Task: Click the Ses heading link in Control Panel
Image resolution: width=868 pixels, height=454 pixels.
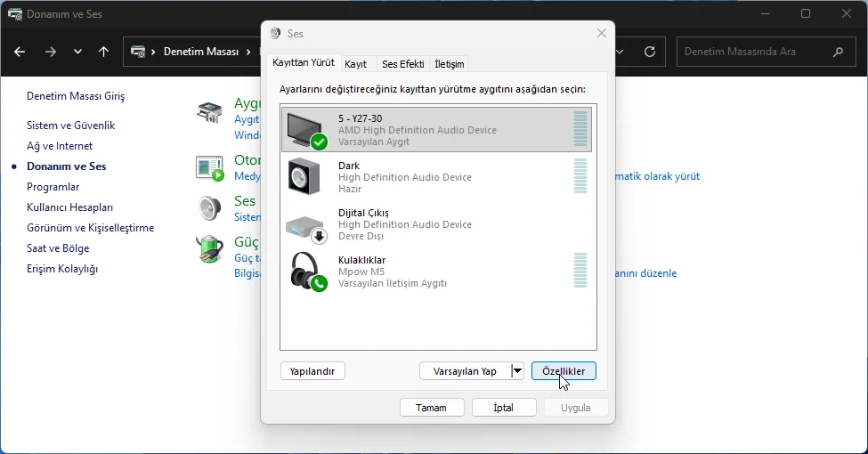Action: coord(245,200)
